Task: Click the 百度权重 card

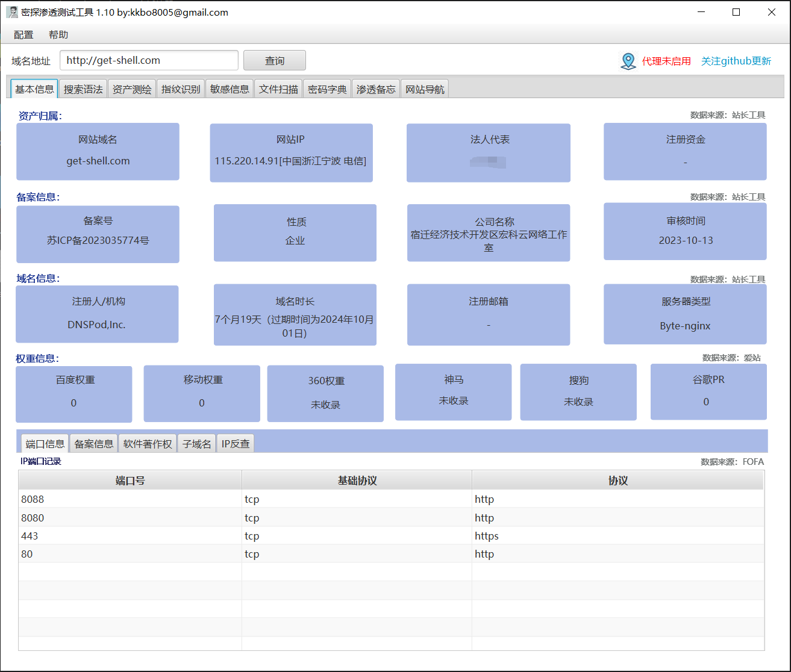Action: pos(74,394)
